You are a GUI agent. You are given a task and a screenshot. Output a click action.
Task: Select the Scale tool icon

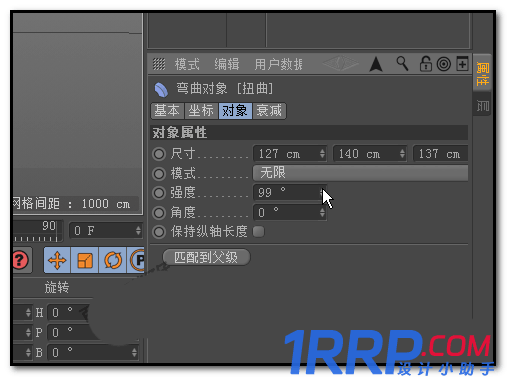(x=85, y=260)
